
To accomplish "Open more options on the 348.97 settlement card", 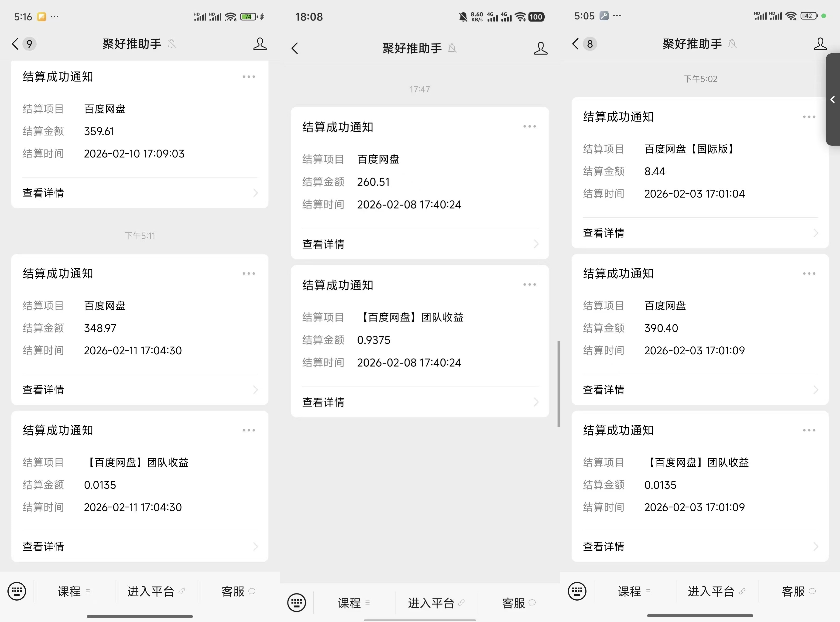I will pyautogui.click(x=249, y=274).
